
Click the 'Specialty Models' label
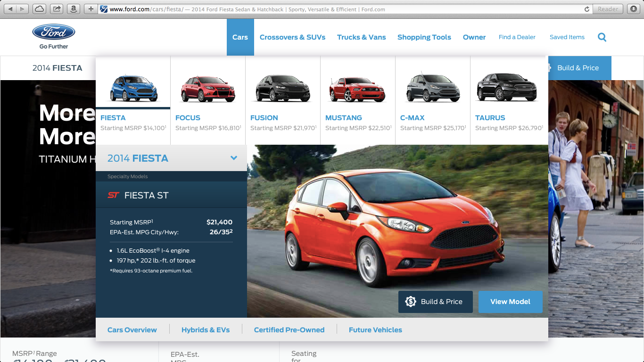click(128, 176)
